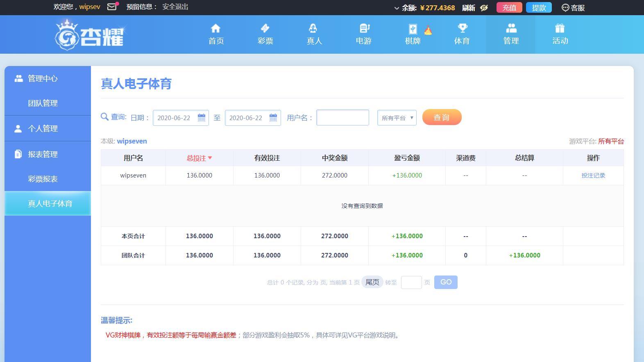
Task: Go to 首页 home icon
Action: point(215,28)
